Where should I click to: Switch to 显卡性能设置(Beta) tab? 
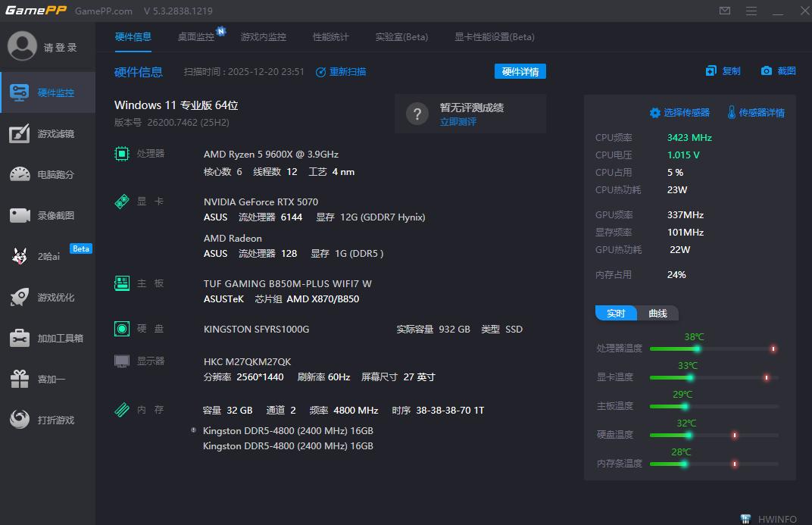coord(495,37)
